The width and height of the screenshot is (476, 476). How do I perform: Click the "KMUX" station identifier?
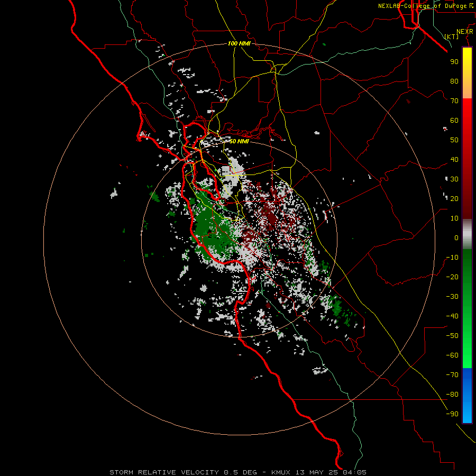(281, 472)
